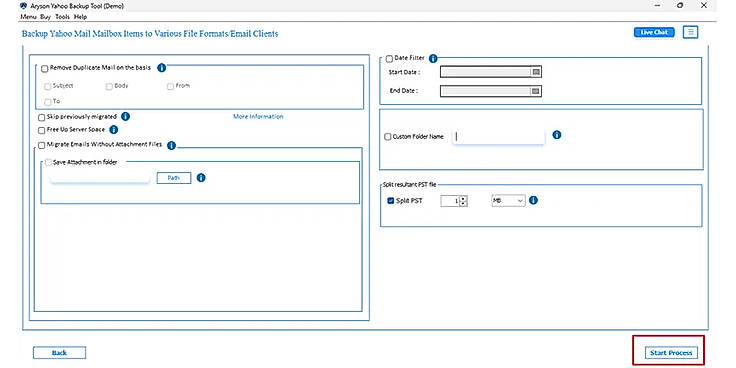The image size is (736, 368).
Task: Click the Split PST size number field
Action: [x=450, y=201]
